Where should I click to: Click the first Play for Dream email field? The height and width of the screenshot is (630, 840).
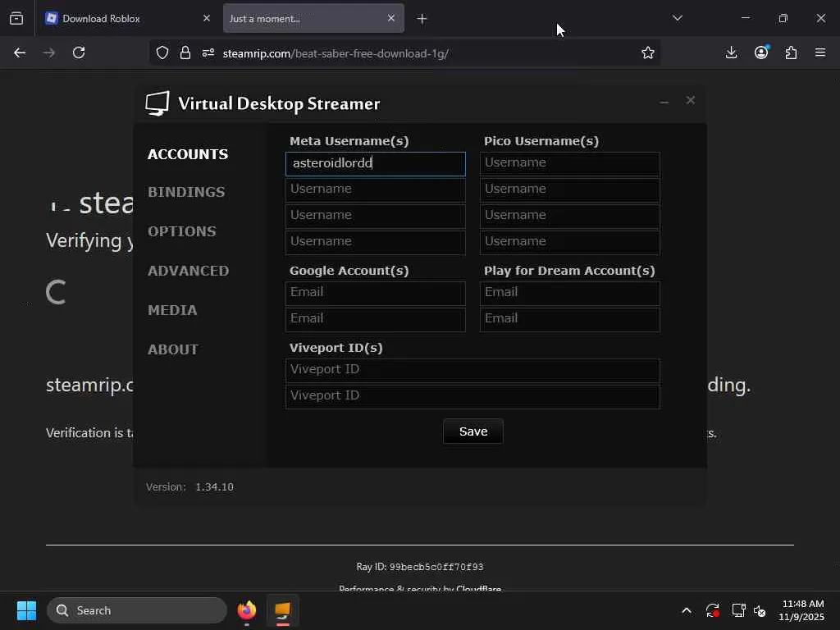570,293
